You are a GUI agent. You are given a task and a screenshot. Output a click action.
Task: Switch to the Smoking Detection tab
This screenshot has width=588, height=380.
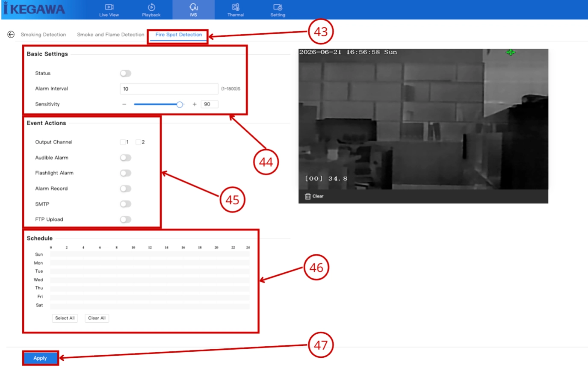click(x=43, y=35)
